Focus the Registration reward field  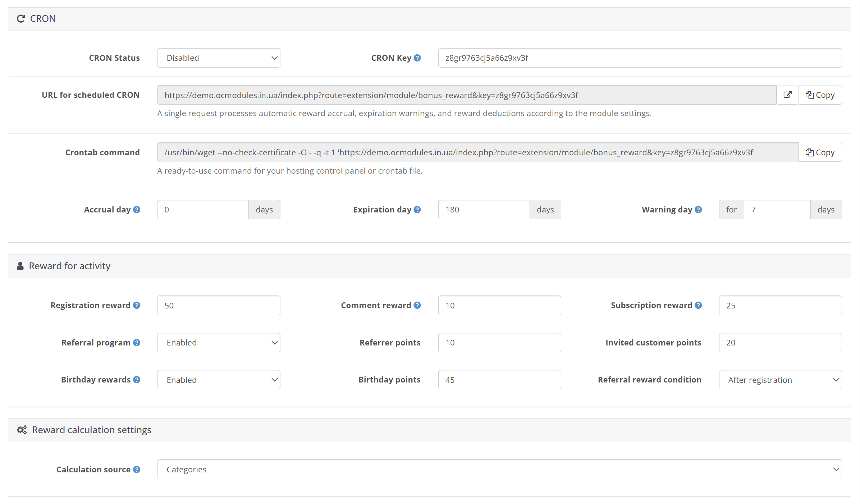[x=219, y=305]
